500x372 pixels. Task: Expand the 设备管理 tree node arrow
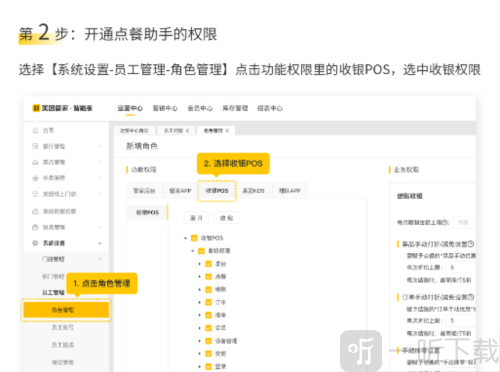(200, 341)
